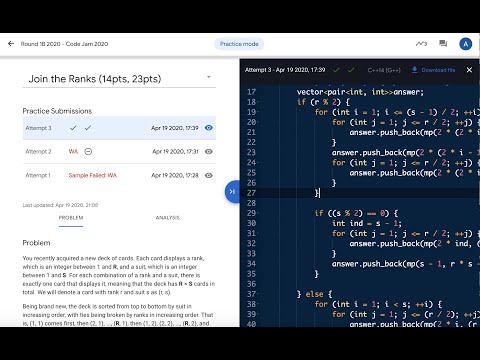Select the Attempt 2 submission row
This screenshot has height=360, width=480.
[x=119, y=152]
